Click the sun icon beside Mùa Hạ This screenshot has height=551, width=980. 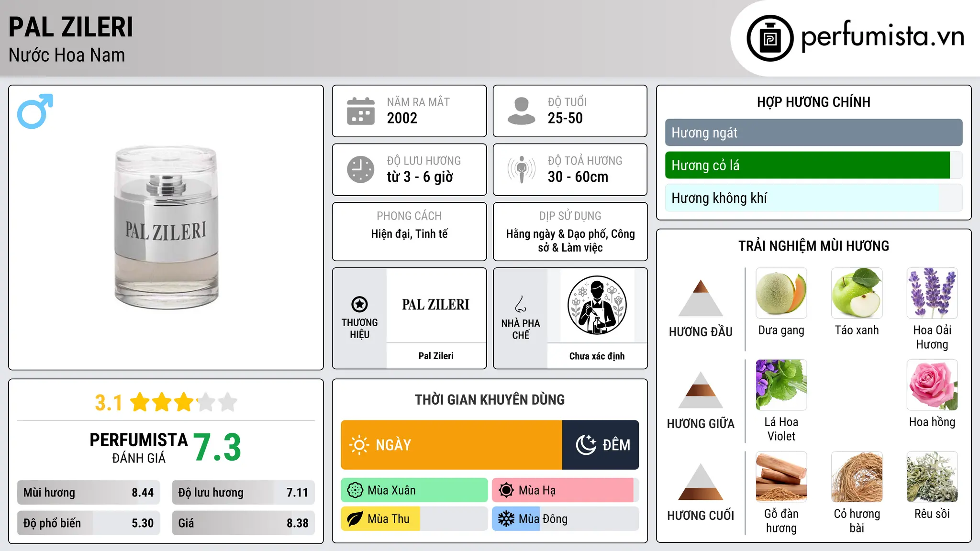click(506, 490)
